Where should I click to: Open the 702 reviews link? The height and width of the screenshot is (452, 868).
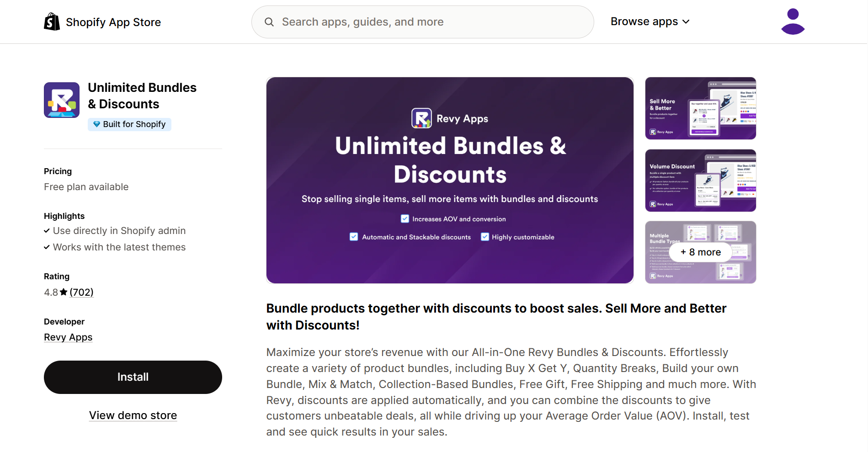81,292
